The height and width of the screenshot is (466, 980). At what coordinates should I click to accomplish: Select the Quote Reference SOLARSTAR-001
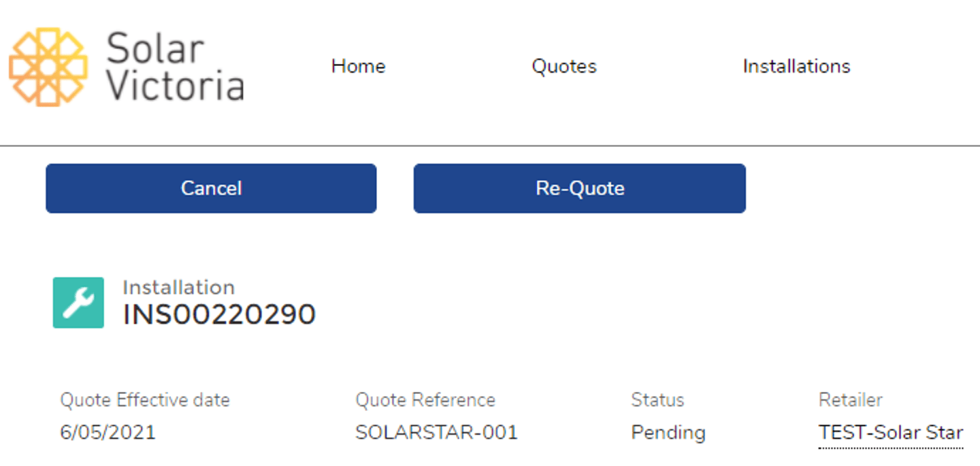pos(436,432)
